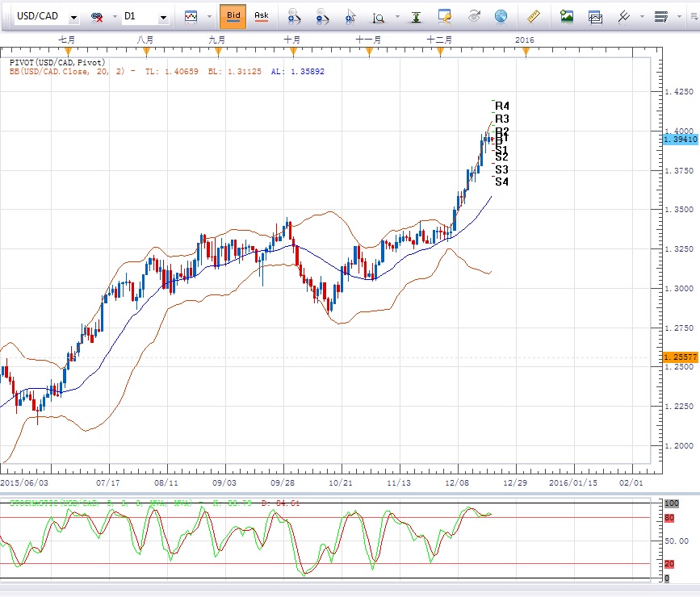Expand the chart type dropdown arrow
Image resolution: width=700 pixels, height=597 pixels.
click(x=209, y=16)
